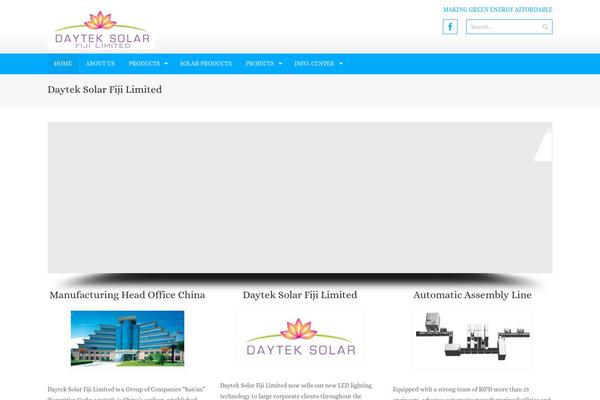Click the Automatic Assembly Line image

473,339
